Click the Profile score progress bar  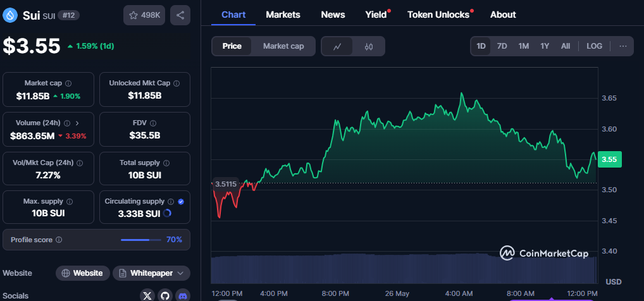click(141, 240)
